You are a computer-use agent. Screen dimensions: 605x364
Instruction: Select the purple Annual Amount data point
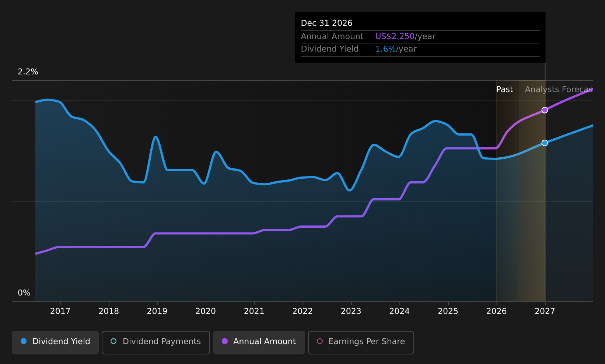(x=545, y=110)
